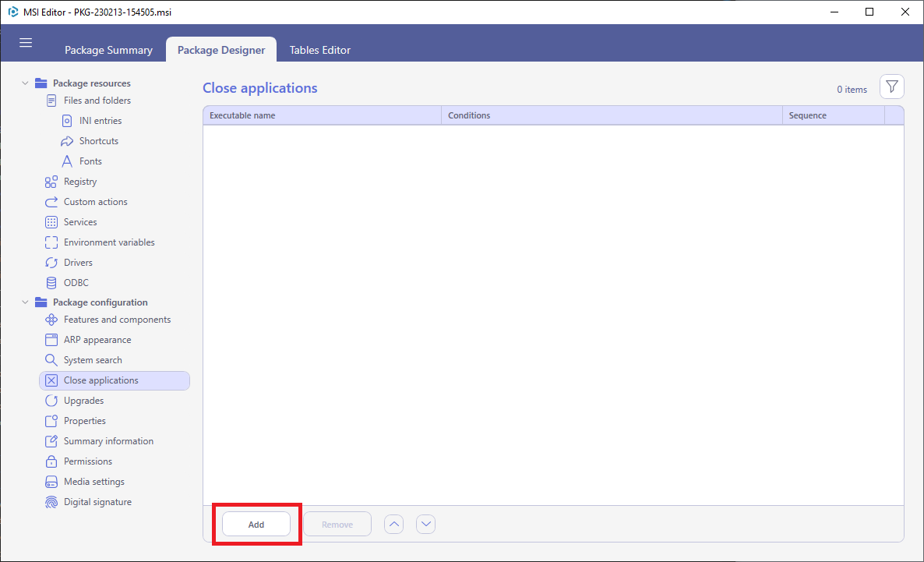Click the System search magnifier icon
This screenshot has width=924, height=562.
pyautogui.click(x=51, y=360)
